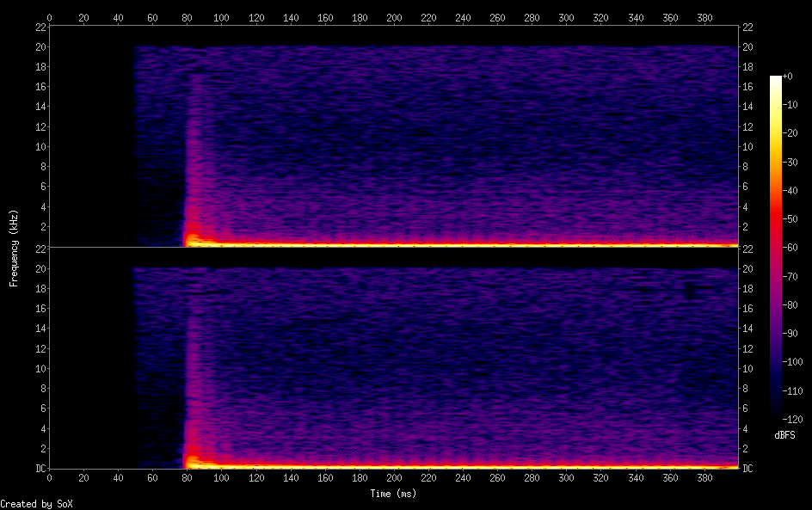Click the "-120" label on the dBFS scale
812x510 pixels.
tap(792, 420)
